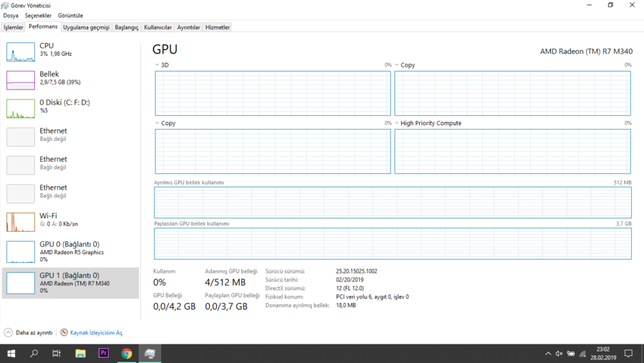644x363 pixels.
Task: Open File Explorer from the taskbar
Action: (x=80, y=354)
